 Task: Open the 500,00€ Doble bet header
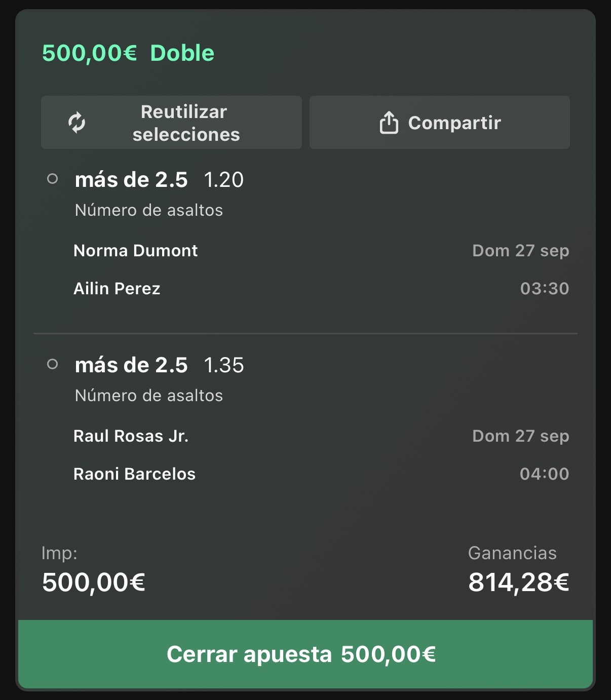[x=128, y=53]
